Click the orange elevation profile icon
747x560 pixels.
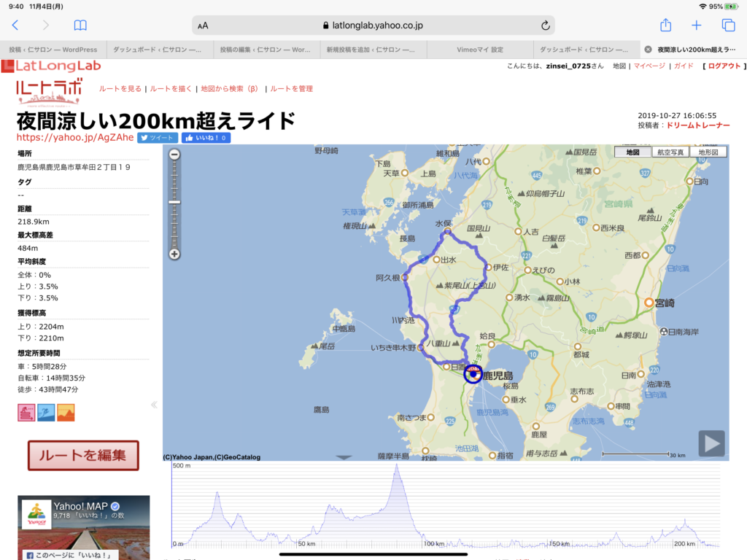coord(66,413)
